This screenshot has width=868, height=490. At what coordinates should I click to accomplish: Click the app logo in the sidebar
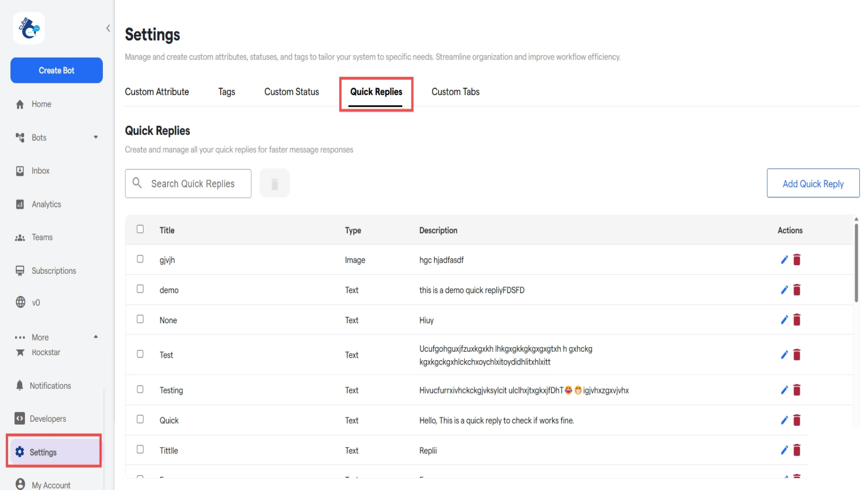tap(29, 28)
